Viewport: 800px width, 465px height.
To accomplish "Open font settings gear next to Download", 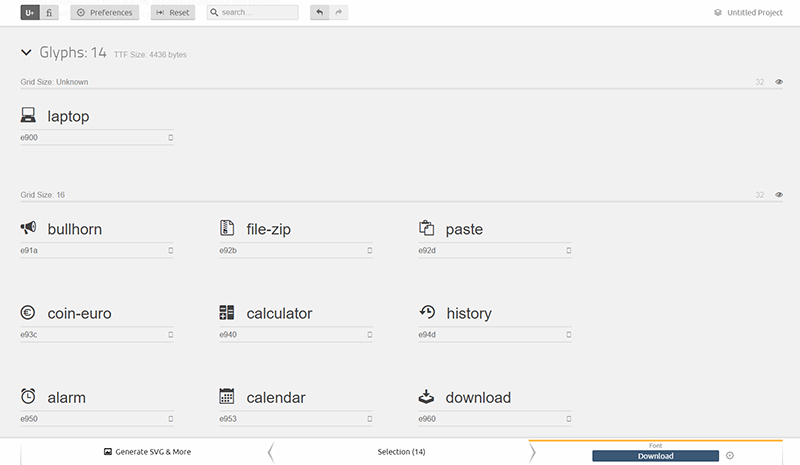I will [730, 456].
